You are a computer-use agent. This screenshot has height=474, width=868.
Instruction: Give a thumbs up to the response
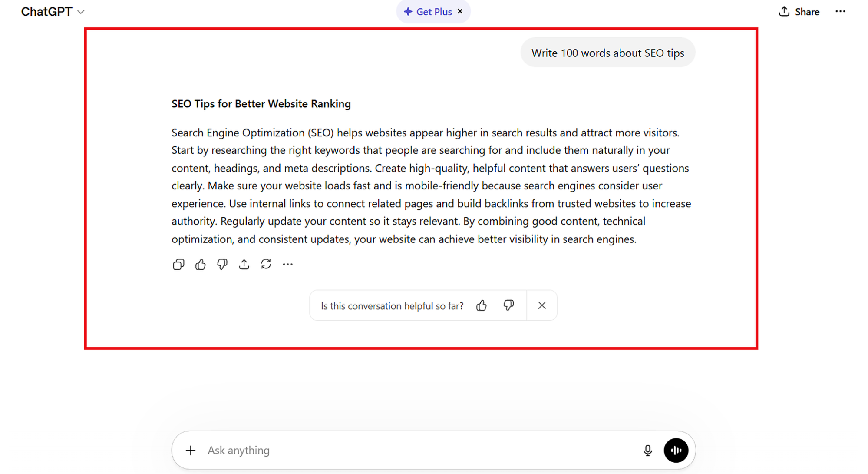click(x=200, y=264)
